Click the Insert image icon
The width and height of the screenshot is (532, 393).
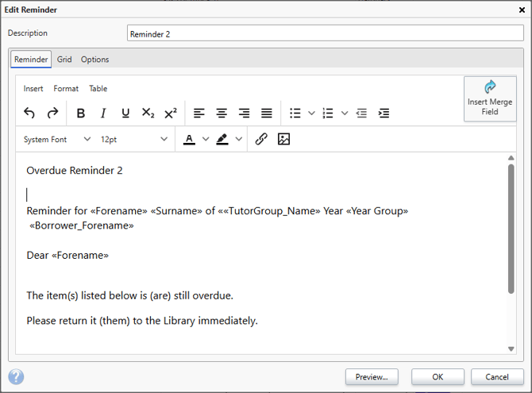pyautogui.click(x=283, y=139)
